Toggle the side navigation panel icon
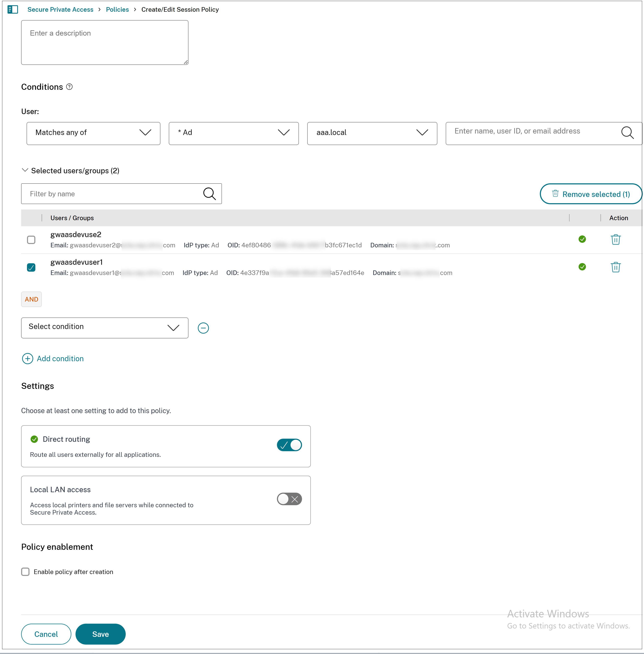Viewport: 644px width, 654px height. [13, 9]
